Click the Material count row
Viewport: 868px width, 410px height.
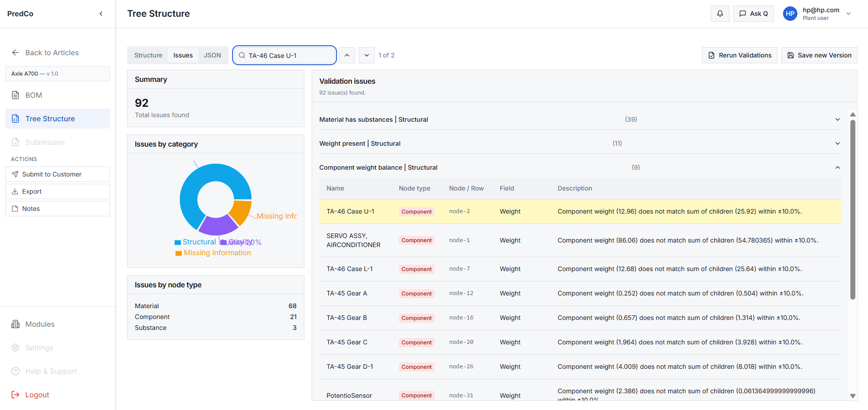tap(216, 306)
